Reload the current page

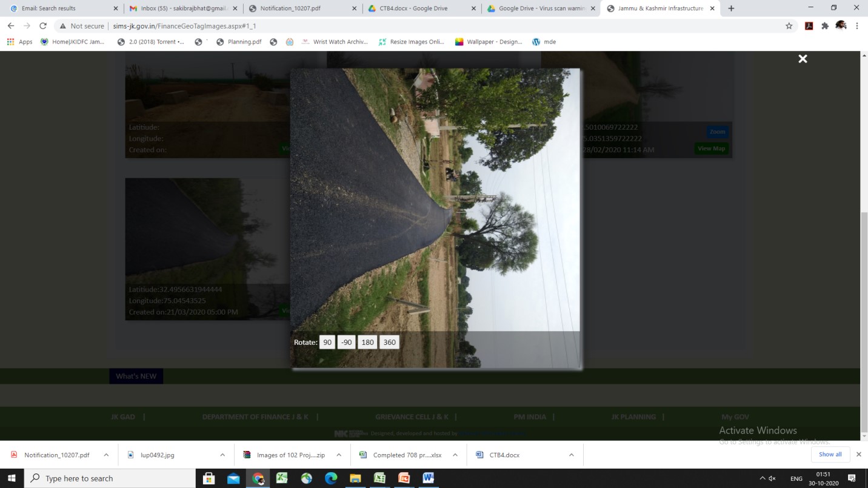pos(43,26)
